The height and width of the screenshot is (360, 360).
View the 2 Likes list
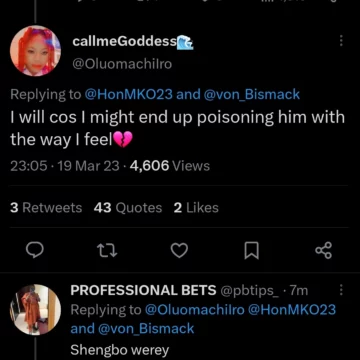pyautogui.click(x=196, y=208)
